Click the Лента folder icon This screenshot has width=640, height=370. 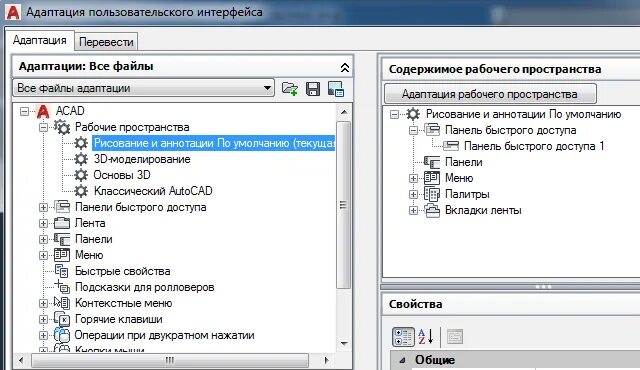62,223
